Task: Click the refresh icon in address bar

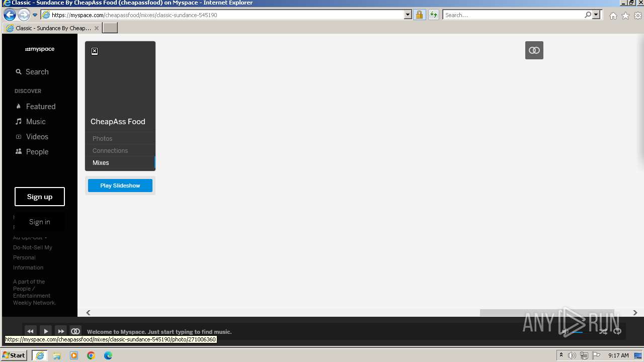Action: pos(433,15)
